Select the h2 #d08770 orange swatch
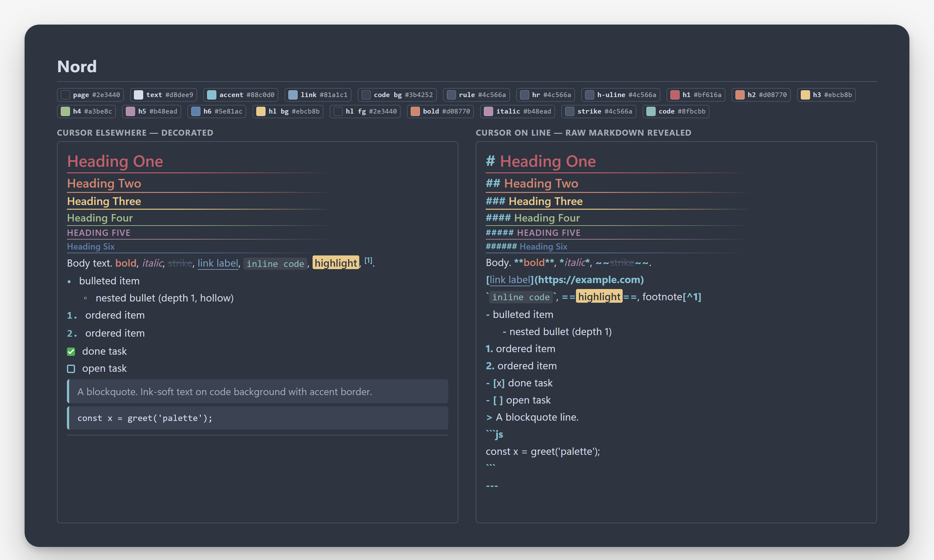Viewport: 934px width, 560px height. 761,95
